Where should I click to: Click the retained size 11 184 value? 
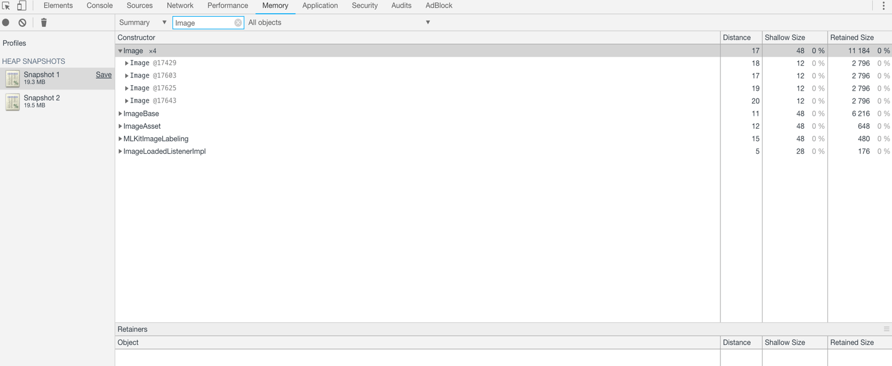click(x=858, y=51)
